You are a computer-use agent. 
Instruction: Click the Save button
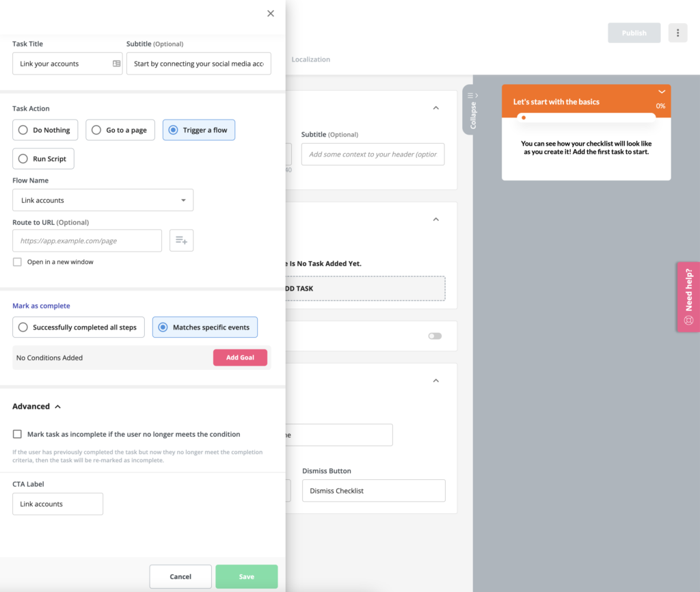pyautogui.click(x=246, y=576)
